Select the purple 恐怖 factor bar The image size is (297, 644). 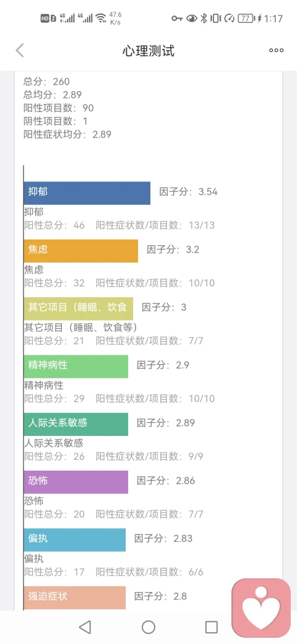[x=76, y=482]
